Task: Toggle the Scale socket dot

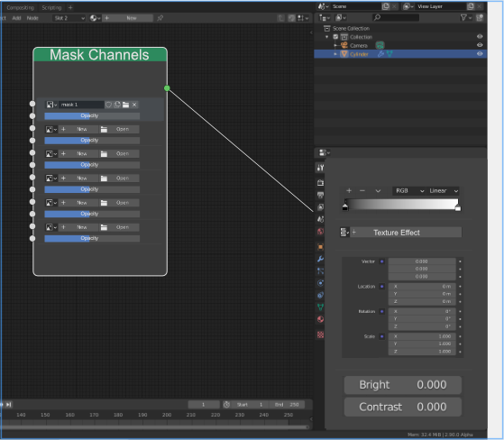Action: [382, 336]
